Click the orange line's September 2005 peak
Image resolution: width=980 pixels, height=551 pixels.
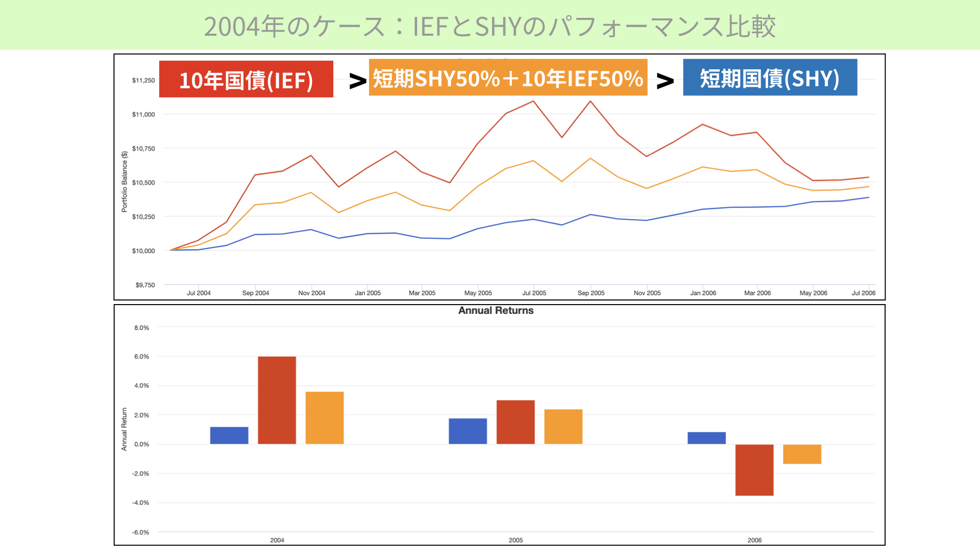pos(591,158)
